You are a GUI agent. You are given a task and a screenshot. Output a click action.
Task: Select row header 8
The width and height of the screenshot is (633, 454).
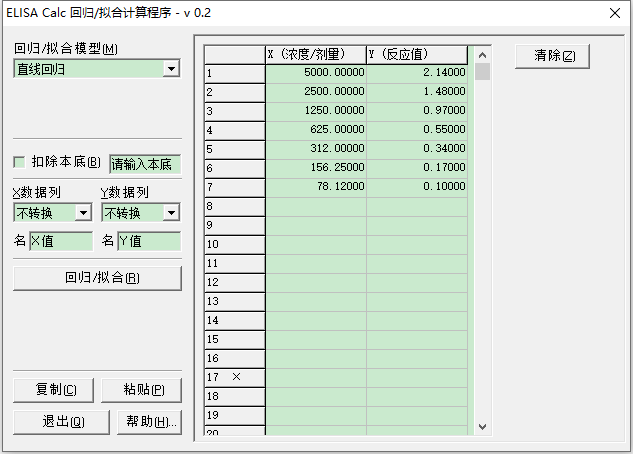pyautogui.click(x=235, y=207)
